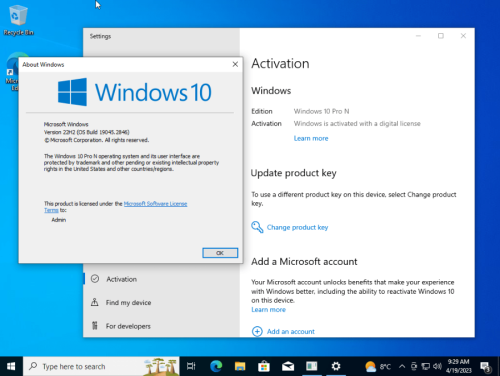Click the Add an account plus icon
Viewport: 500px width, 376px height.
point(257,331)
